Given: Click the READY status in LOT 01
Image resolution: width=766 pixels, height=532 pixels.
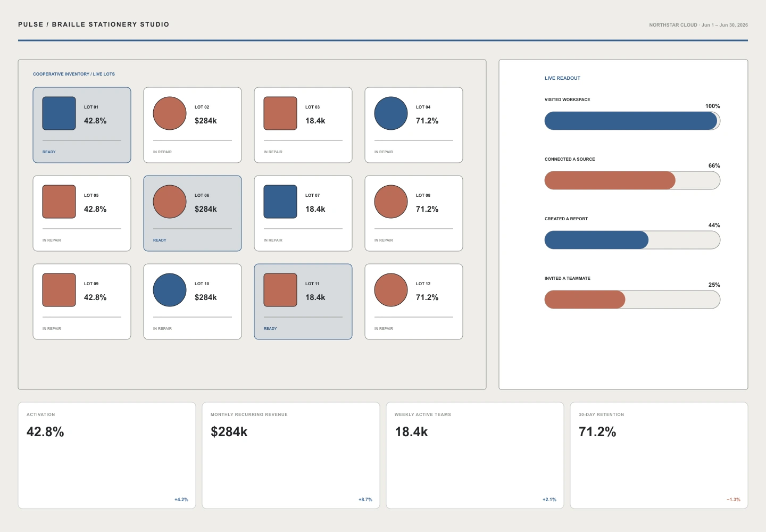Looking at the screenshot, I should point(49,152).
